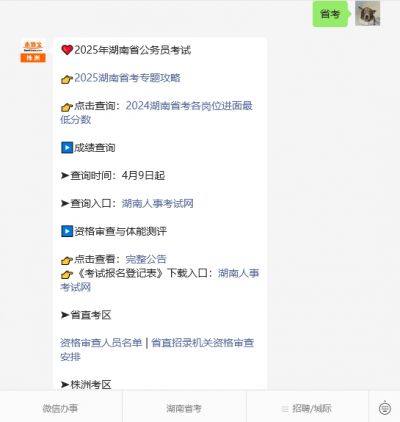Click the red heart emoji before 2025年湖南省公务员考试
Screen dimensions: 400x422
tap(67, 50)
